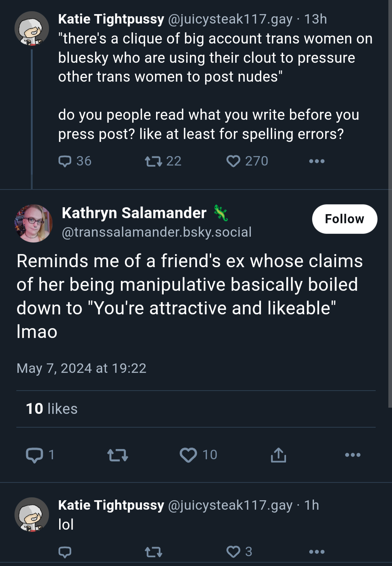Reply to the "lol" post
Viewport: 392px width, 566px height.
(x=65, y=552)
